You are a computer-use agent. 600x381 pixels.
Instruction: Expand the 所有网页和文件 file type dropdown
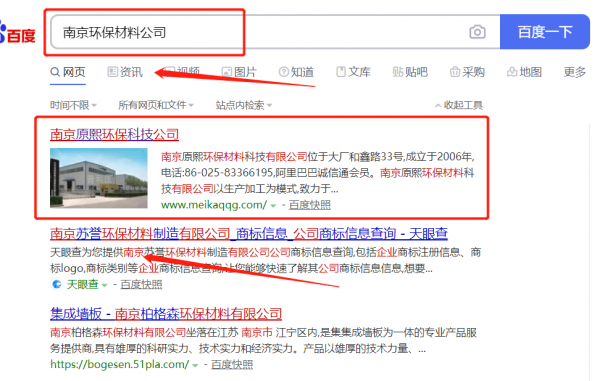coord(156,105)
